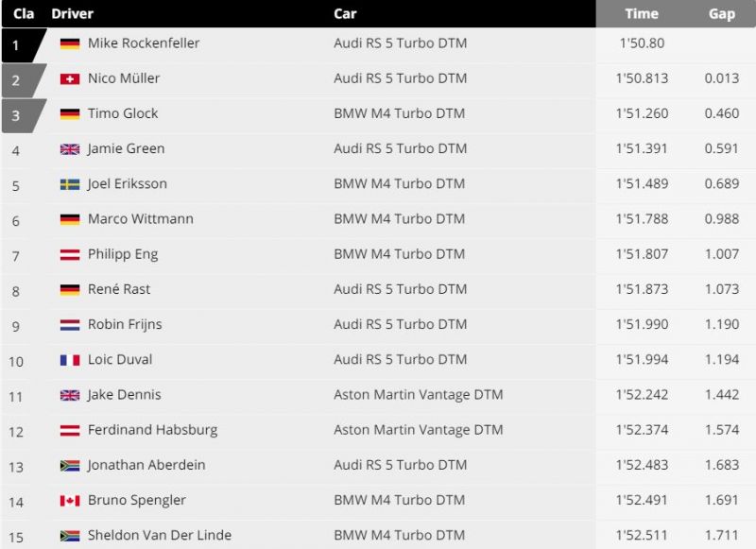756x549 pixels.
Task: Open Marco Wittmann's driver link
Action: click(x=140, y=219)
